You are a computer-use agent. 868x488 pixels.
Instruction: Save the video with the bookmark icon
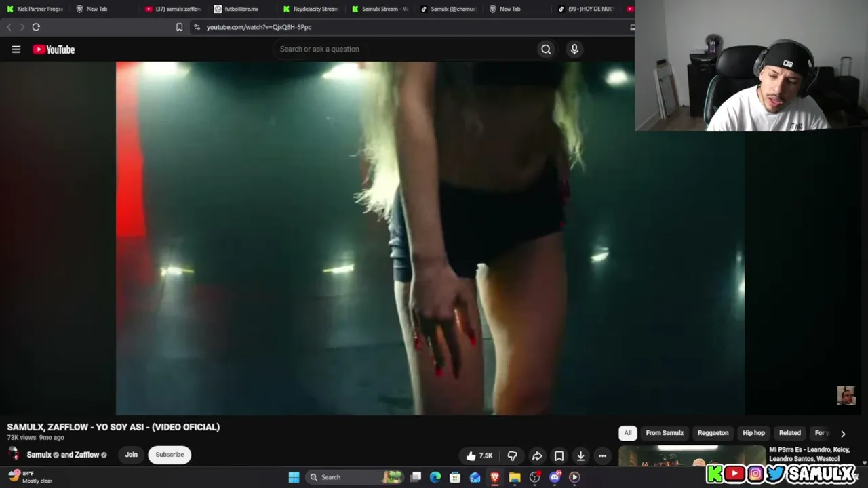pyautogui.click(x=559, y=455)
